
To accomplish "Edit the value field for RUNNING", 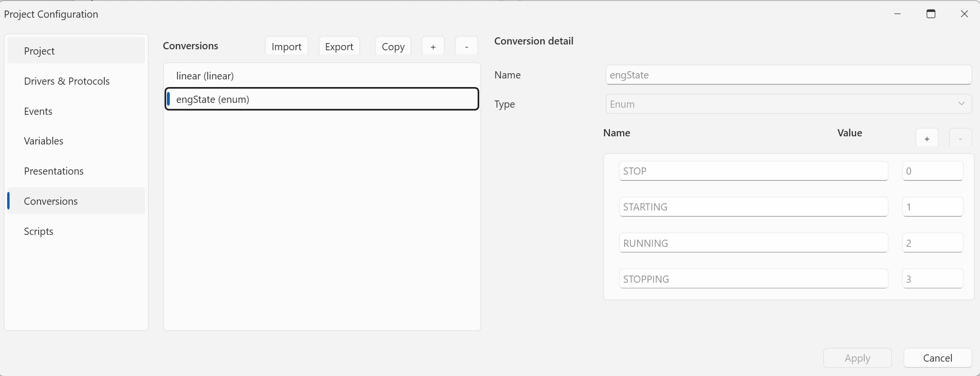I will tap(933, 243).
